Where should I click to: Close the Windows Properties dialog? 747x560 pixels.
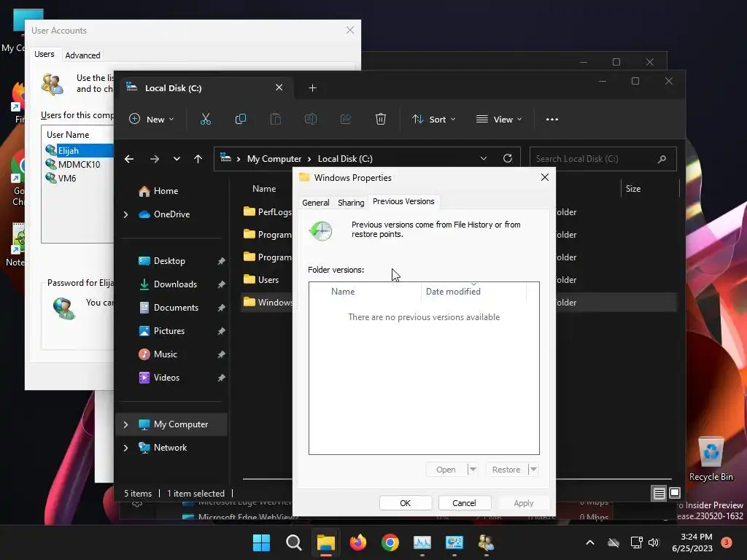click(545, 177)
